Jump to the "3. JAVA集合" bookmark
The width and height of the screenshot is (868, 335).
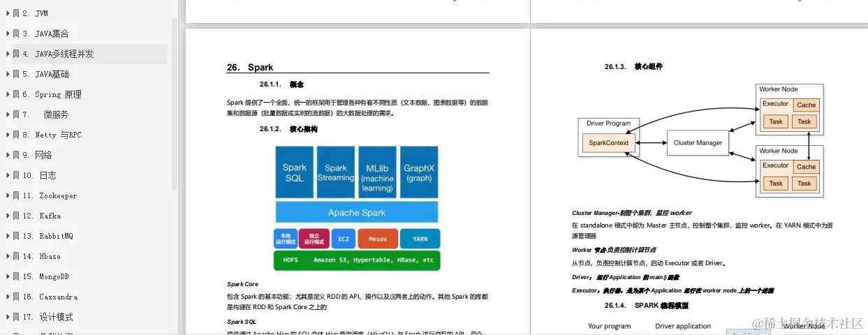pos(45,33)
